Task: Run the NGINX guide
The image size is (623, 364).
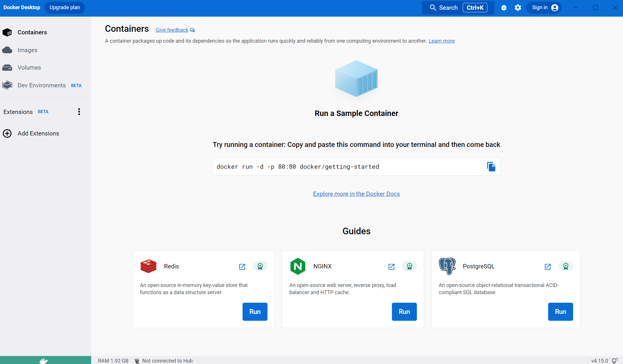Action: [x=404, y=312]
